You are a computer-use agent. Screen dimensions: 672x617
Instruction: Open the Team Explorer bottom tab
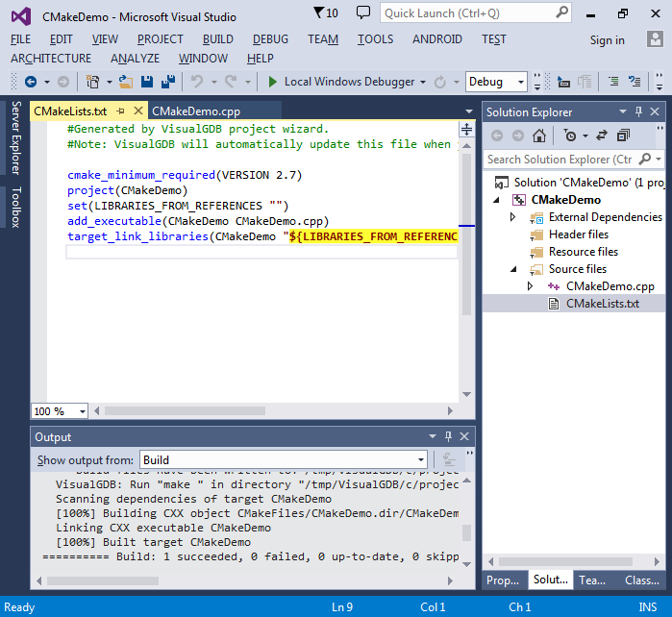pos(592,580)
